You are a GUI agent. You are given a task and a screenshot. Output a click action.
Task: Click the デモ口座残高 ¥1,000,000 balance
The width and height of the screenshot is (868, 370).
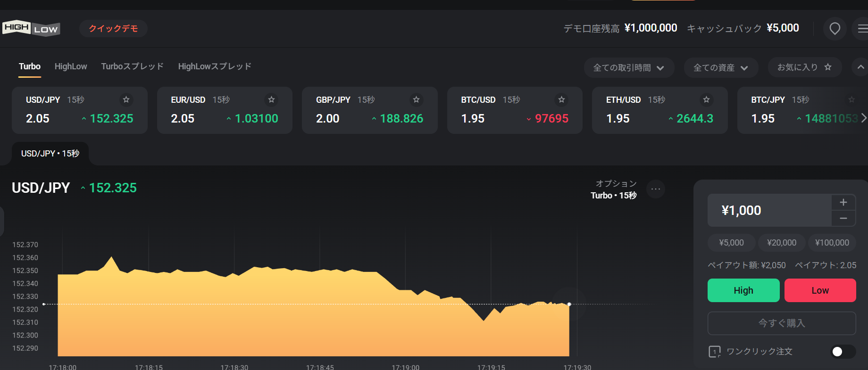pos(620,28)
